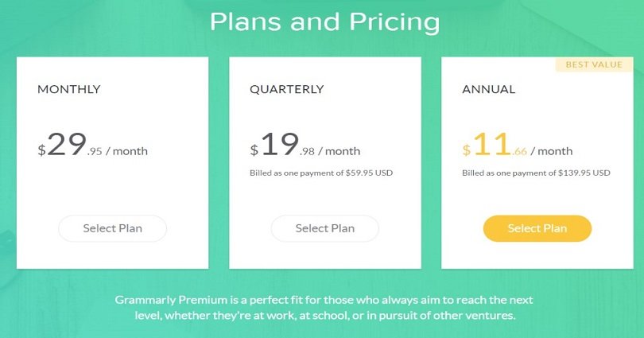
Task: Choose the yellow Annual Select Plan button
Action: tap(537, 228)
